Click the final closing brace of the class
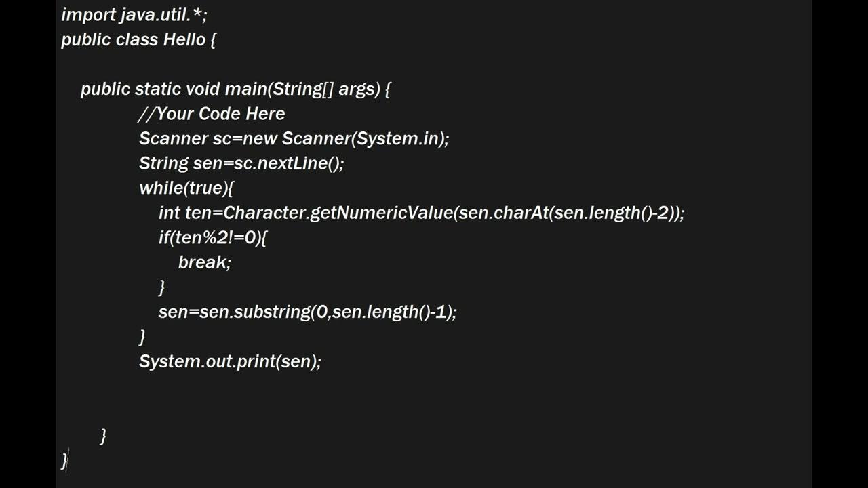The height and width of the screenshot is (488, 868). [64, 461]
